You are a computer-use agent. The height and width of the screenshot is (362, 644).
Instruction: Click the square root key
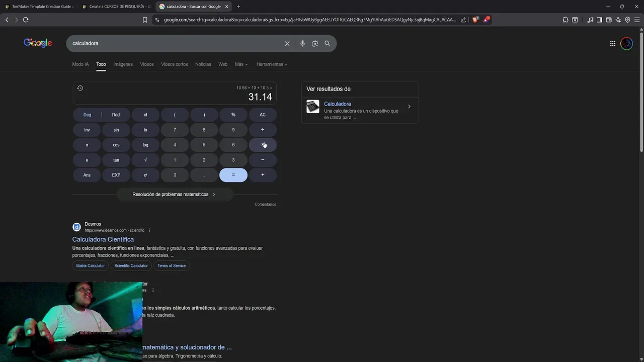(x=145, y=160)
